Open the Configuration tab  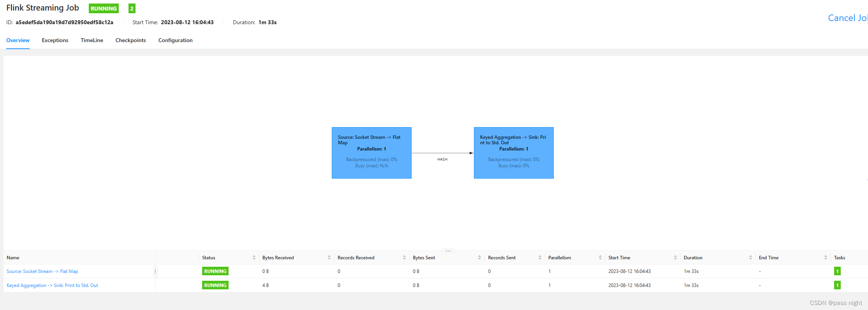click(175, 40)
